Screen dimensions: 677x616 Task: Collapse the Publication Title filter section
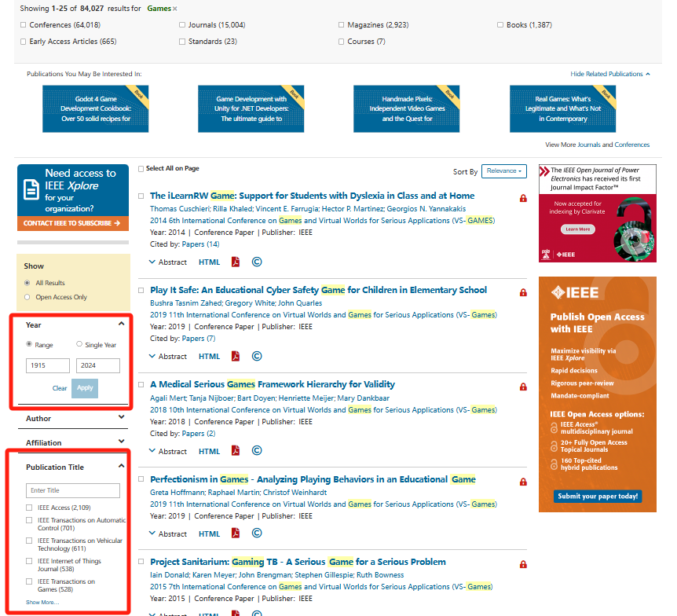click(x=121, y=466)
